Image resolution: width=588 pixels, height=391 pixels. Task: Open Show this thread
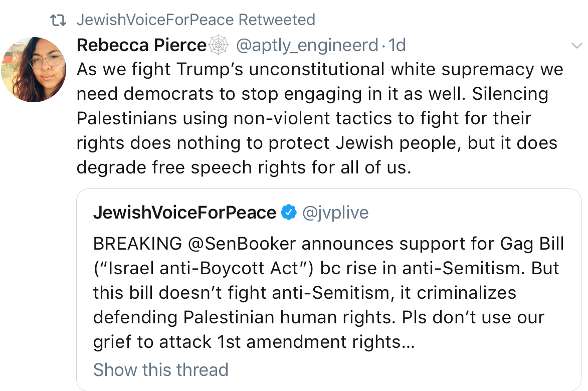[160, 369]
